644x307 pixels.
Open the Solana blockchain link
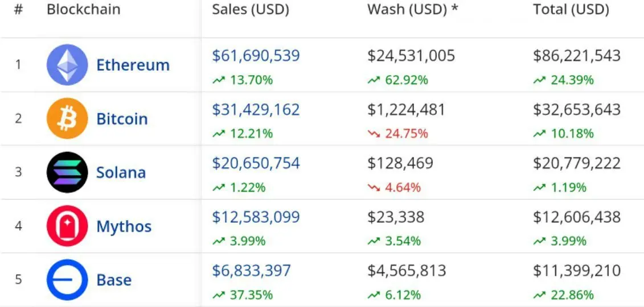click(121, 173)
